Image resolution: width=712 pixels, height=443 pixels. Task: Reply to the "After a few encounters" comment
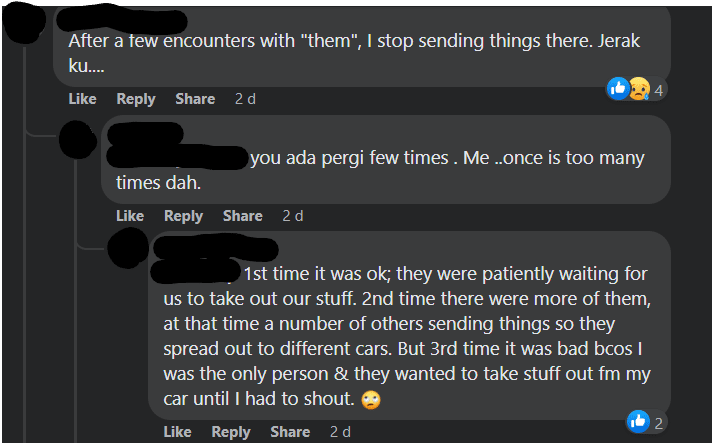136,99
